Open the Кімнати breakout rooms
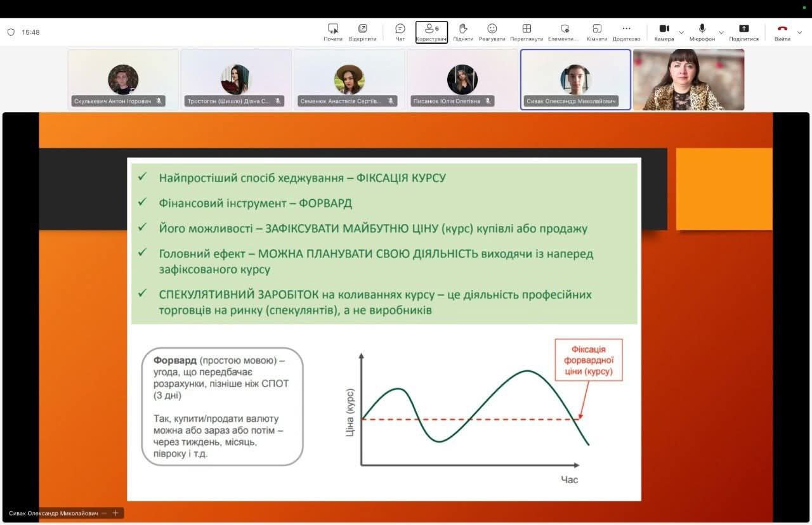The image size is (812, 525). point(597,32)
